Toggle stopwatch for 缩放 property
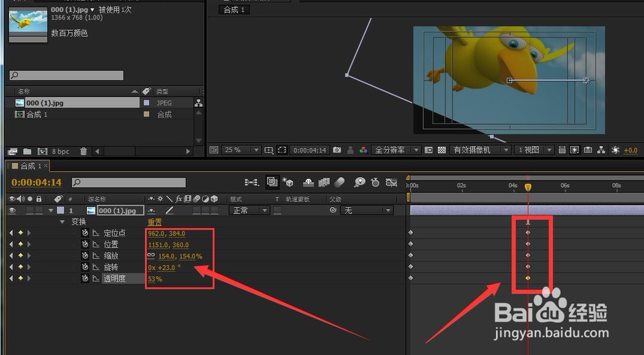Screen dimensions: 644x355 (x=85, y=255)
